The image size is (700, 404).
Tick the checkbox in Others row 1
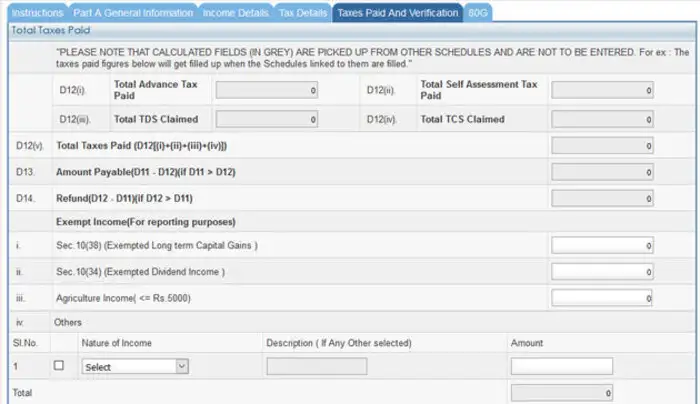(x=58, y=366)
